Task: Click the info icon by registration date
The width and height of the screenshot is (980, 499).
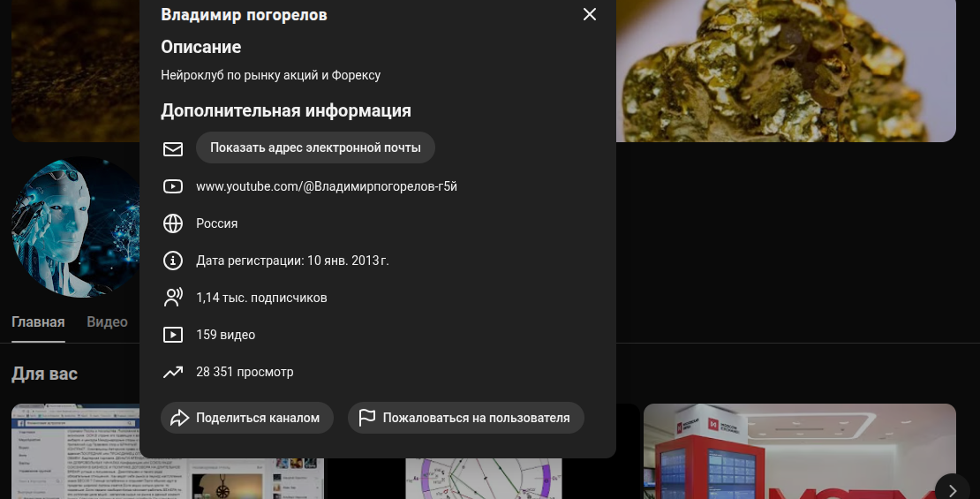Action: tap(173, 261)
